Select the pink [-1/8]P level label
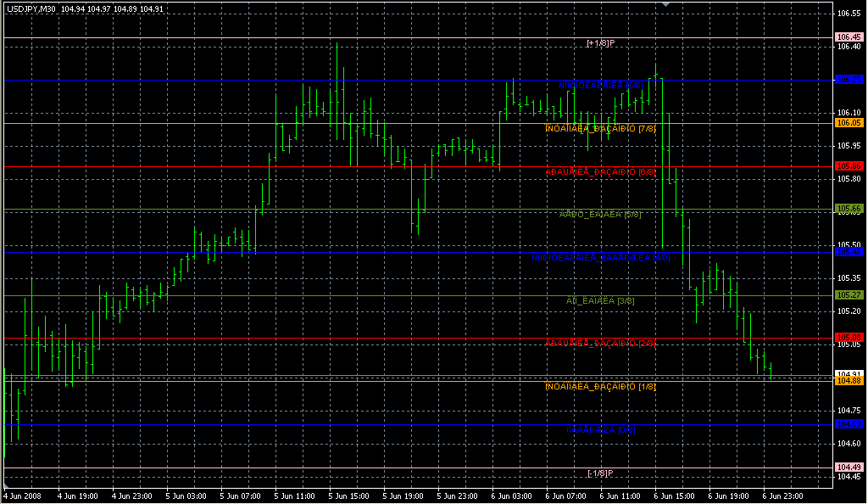868x504 pixels. click(x=600, y=473)
